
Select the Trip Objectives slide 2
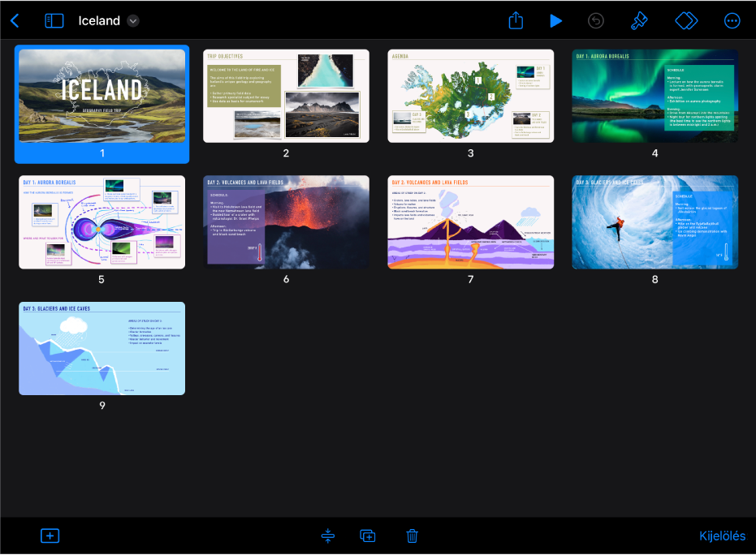[286, 96]
